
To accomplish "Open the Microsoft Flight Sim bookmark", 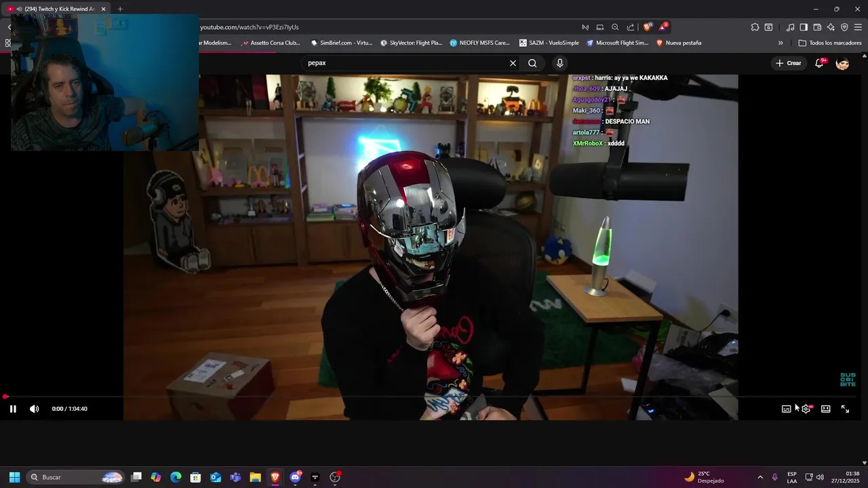I will point(618,43).
